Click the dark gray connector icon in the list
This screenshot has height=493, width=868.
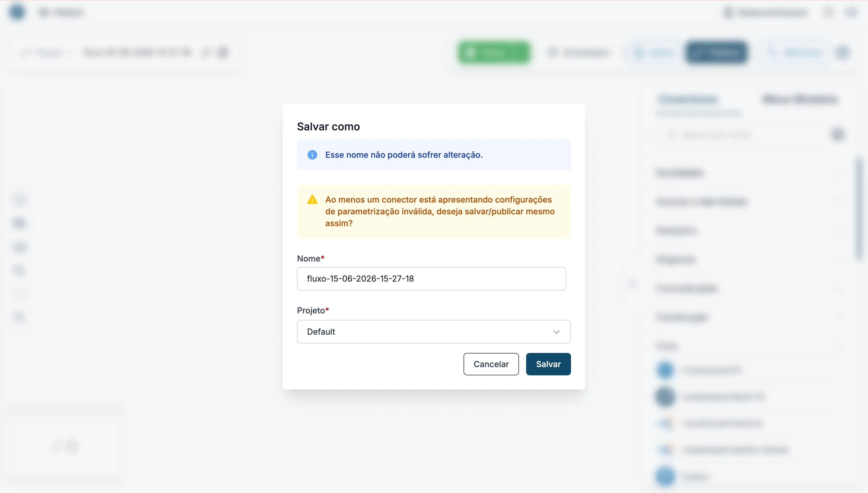pos(665,397)
